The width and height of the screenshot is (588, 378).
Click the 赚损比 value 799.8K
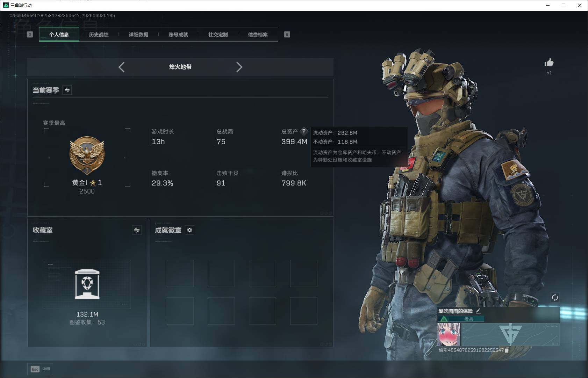click(x=294, y=183)
